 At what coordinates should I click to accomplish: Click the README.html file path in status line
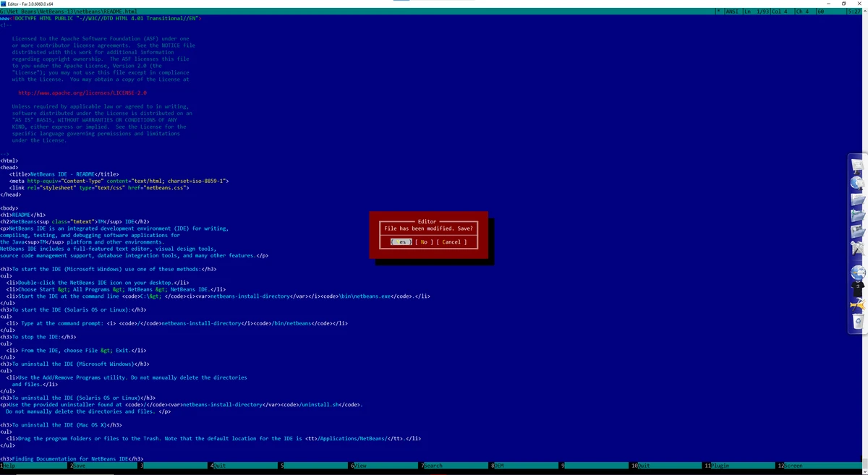pos(69,12)
